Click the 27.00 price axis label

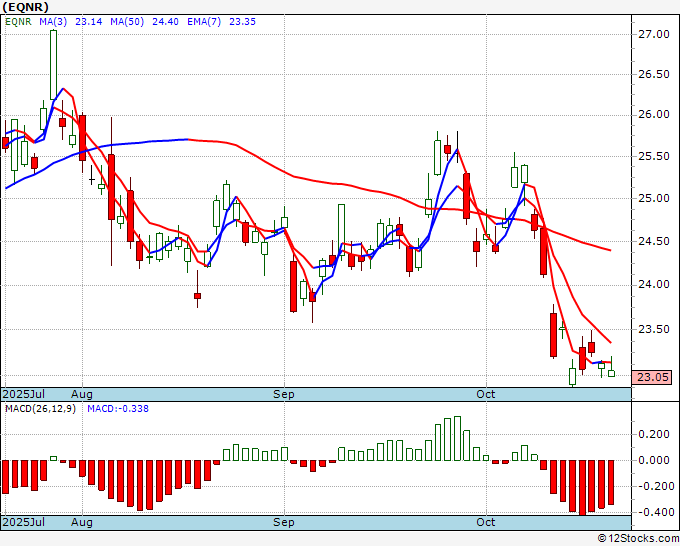pos(652,35)
